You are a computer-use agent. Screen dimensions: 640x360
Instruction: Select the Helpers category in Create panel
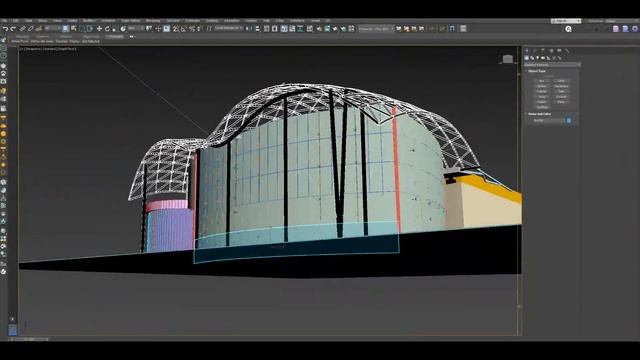coord(548,58)
